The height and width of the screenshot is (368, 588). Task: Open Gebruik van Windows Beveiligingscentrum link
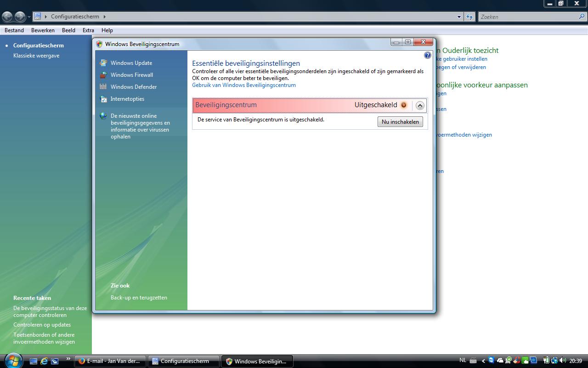tap(244, 85)
